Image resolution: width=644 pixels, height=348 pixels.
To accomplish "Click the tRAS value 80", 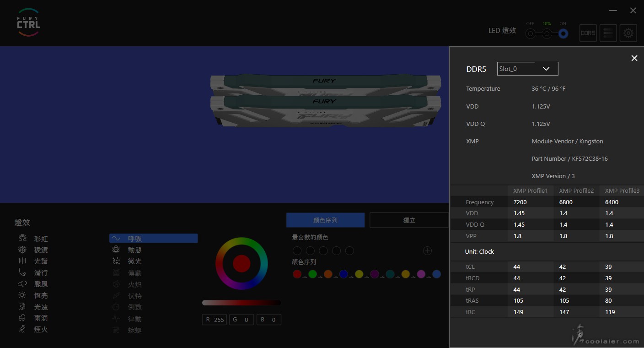I will tap(608, 300).
